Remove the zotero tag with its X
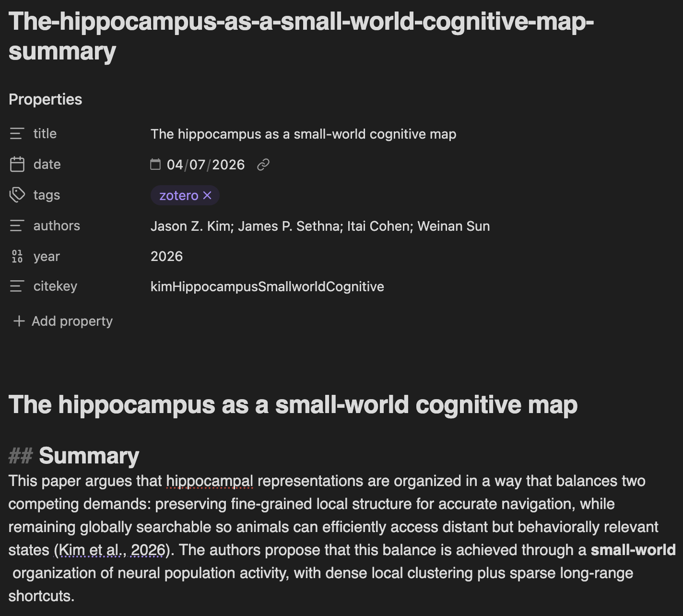 tap(207, 195)
